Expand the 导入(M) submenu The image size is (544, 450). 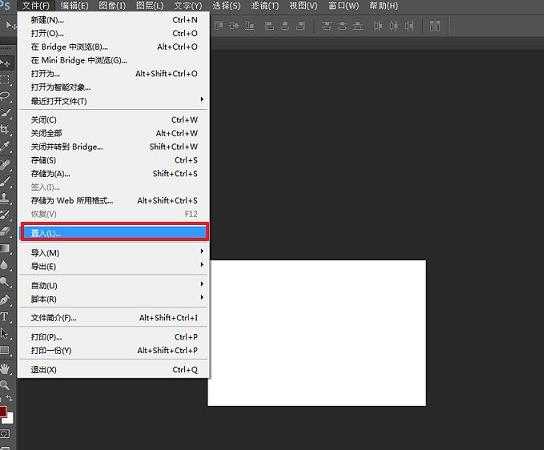(114, 253)
